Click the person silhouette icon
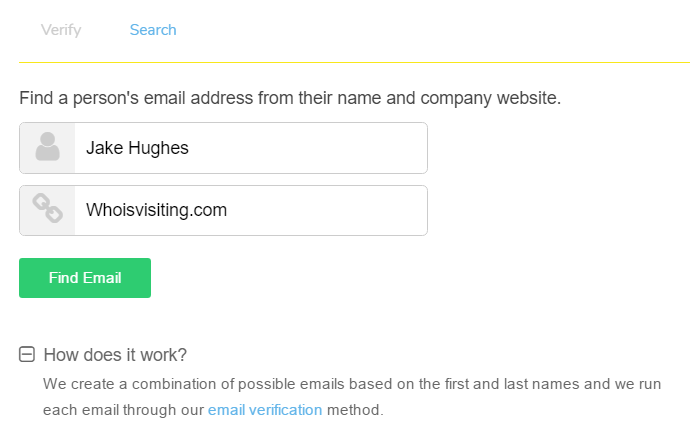This screenshot has height=433, width=691. tap(47, 147)
